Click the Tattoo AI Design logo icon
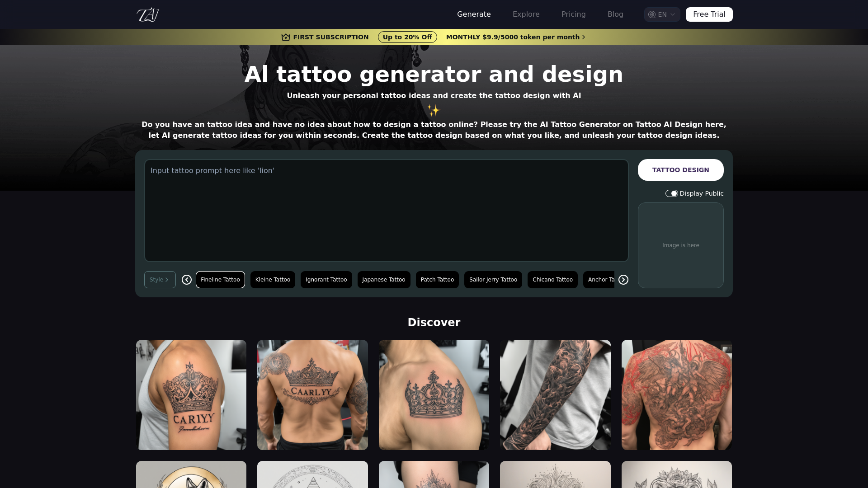This screenshot has width=868, height=488. [x=147, y=14]
